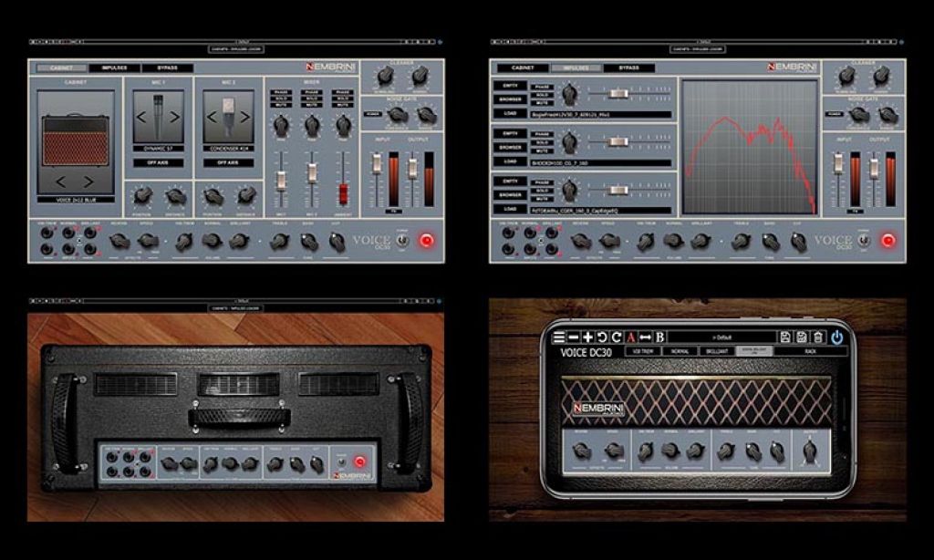This screenshot has height=560, width=934.
Task: Click the first save disk icon on phone
Action: click(x=785, y=337)
